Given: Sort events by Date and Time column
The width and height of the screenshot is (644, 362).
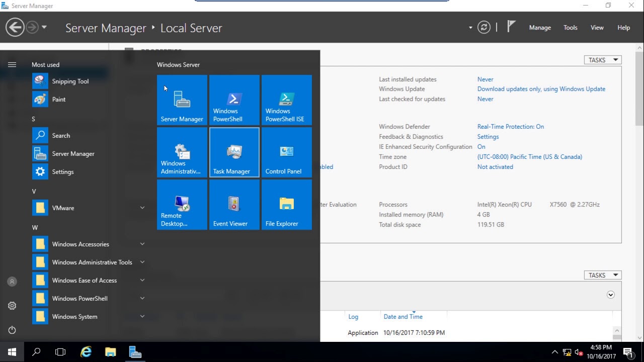Looking at the screenshot, I should pos(403,317).
